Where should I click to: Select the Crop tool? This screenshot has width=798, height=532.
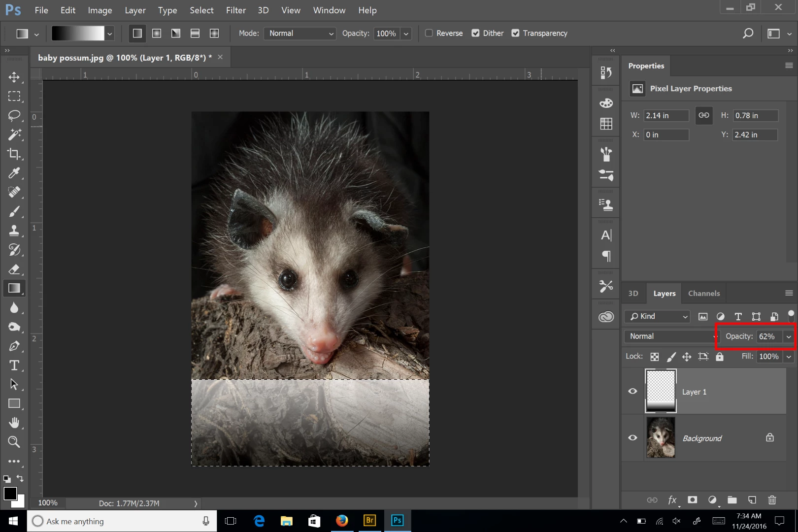coord(14,154)
